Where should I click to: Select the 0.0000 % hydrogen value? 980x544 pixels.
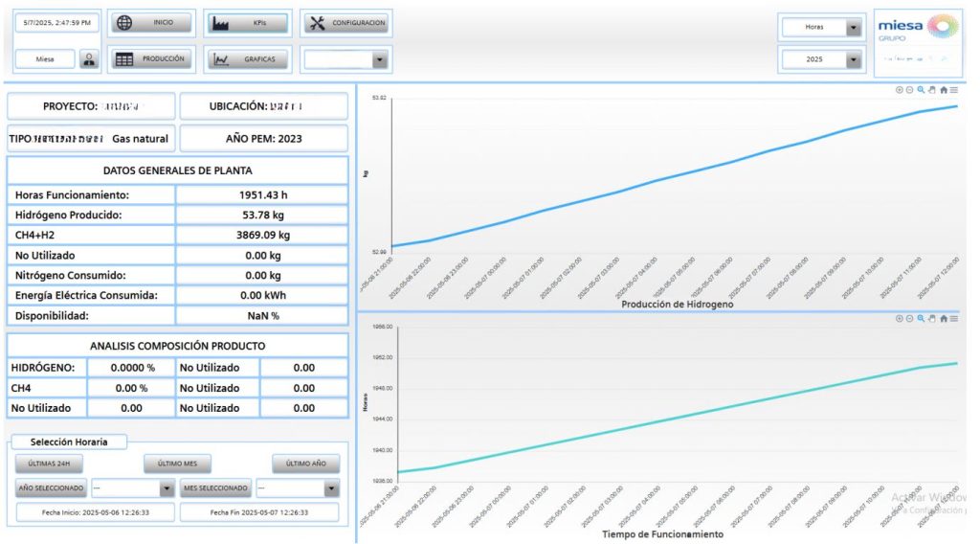pyautogui.click(x=132, y=368)
